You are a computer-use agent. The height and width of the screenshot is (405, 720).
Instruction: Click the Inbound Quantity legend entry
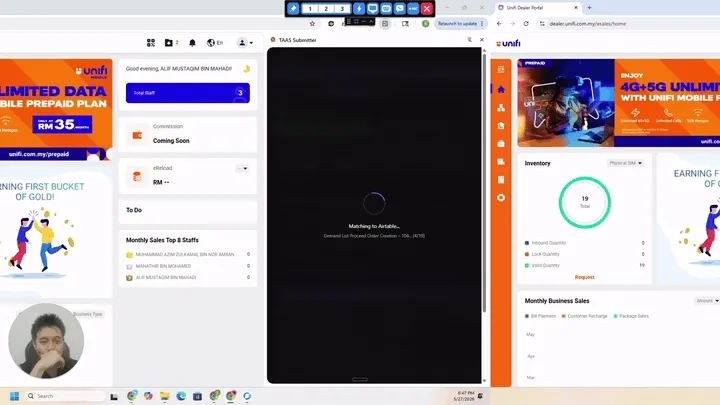coord(546,243)
